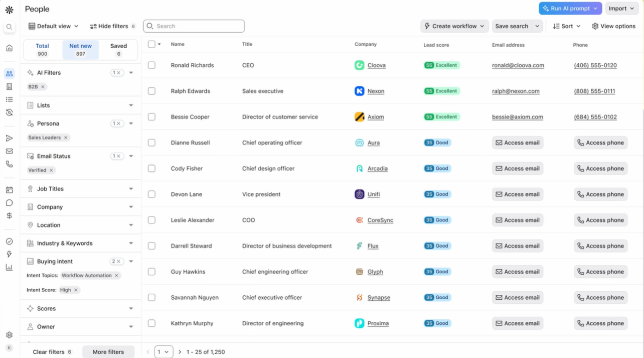
Task: Open the page number dropdown
Action: point(164,352)
